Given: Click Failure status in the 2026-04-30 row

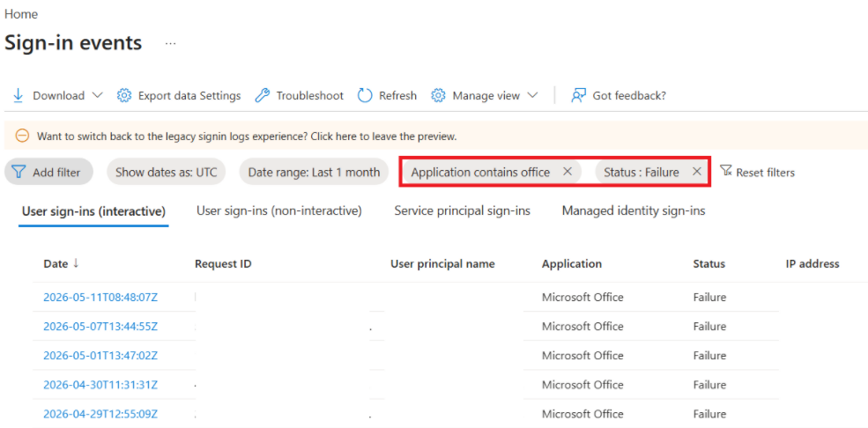Looking at the screenshot, I should click(x=709, y=385).
